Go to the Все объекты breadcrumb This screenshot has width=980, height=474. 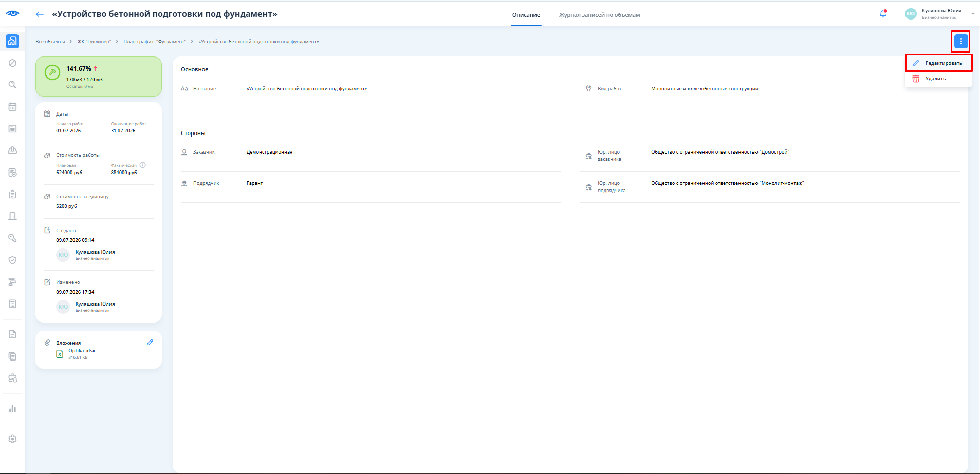pyautogui.click(x=50, y=42)
